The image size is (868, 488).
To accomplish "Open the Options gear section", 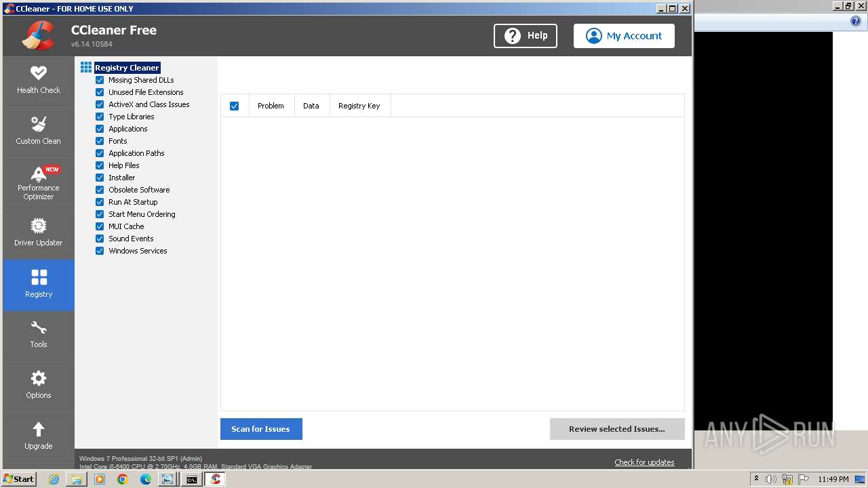I will pyautogui.click(x=39, y=386).
